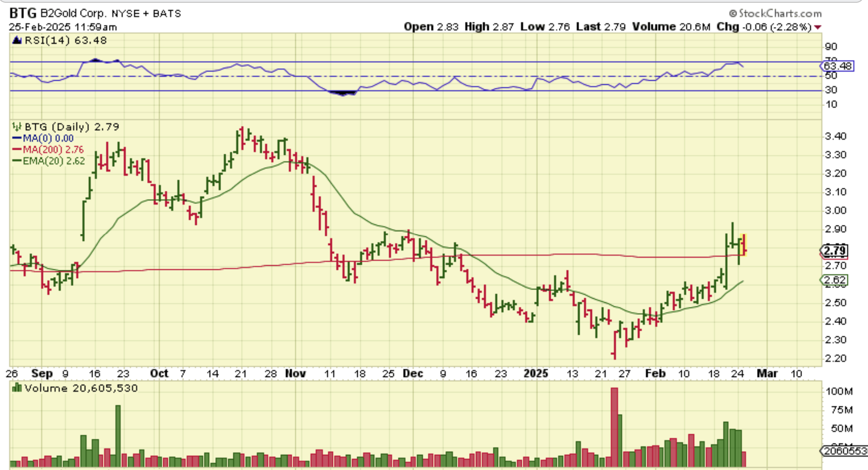Click the 2.50 price axis label
868x470 pixels.
(835, 303)
